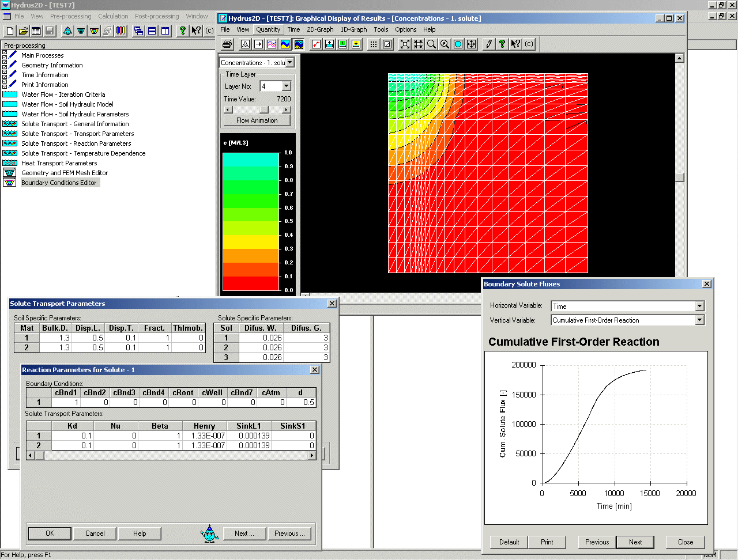The image size is (738, 560).
Task: Click the Difus. W. cell for solute 3
Action: pos(261,358)
